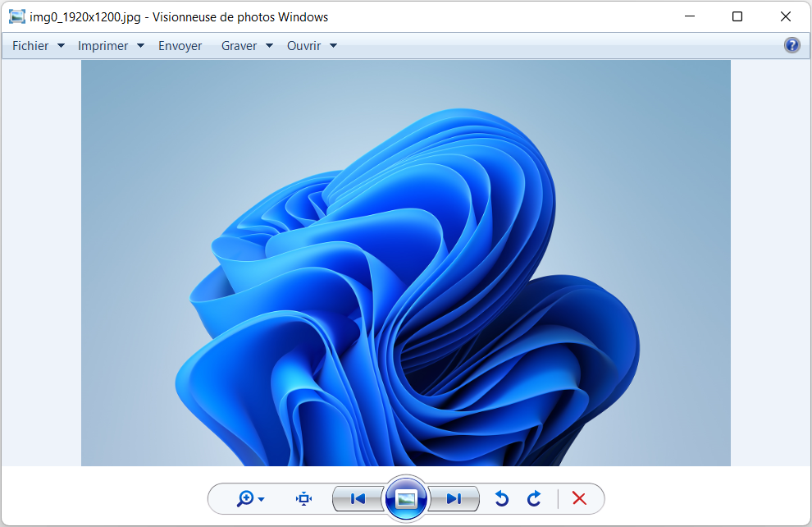Click the displayed blue bloom photo
The width and height of the screenshot is (812, 527).
[406, 263]
